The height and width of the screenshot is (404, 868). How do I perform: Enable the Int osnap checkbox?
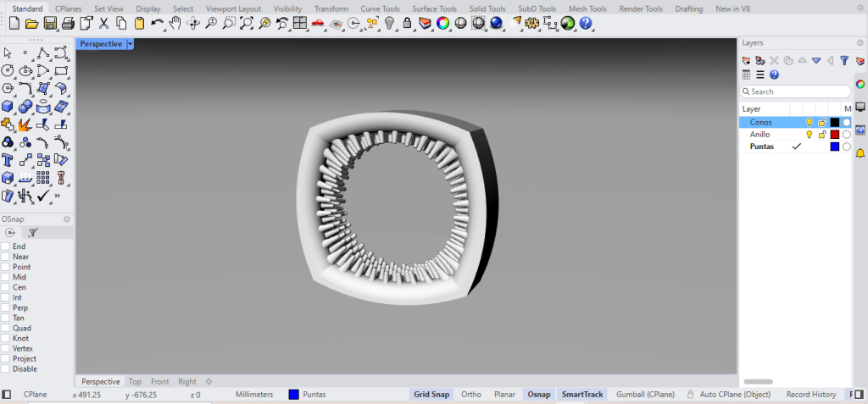click(x=6, y=297)
